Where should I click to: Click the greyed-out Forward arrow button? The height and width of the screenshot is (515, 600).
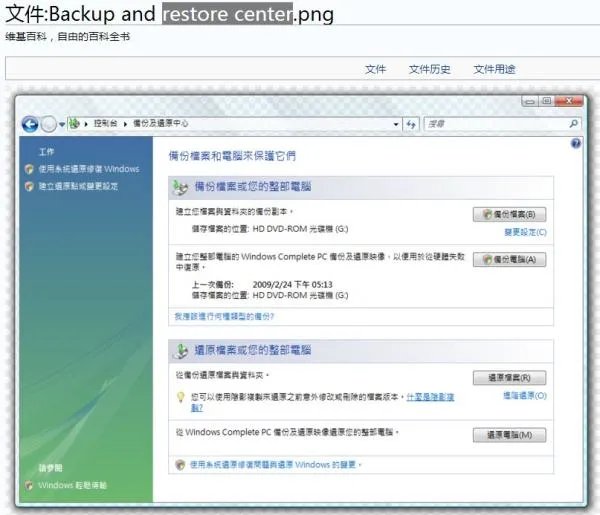point(49,124)
